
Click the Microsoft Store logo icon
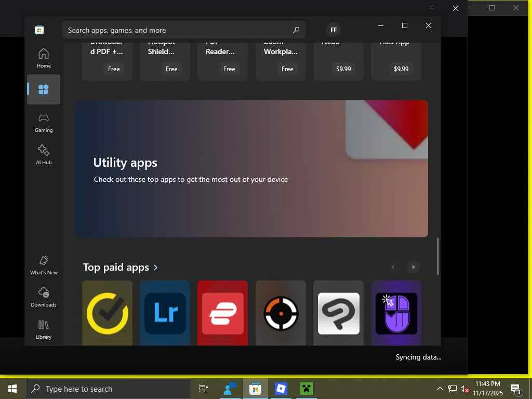coord(39,30)
